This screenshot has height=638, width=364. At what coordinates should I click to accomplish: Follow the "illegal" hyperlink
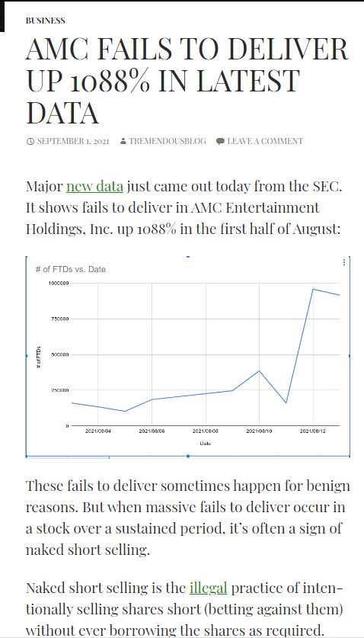coord(208,588)
